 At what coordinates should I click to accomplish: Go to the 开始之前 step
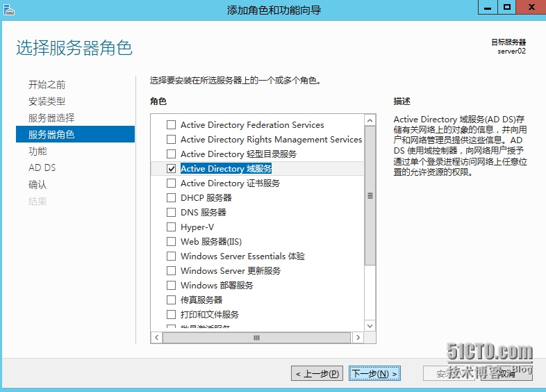click(47, 84)
